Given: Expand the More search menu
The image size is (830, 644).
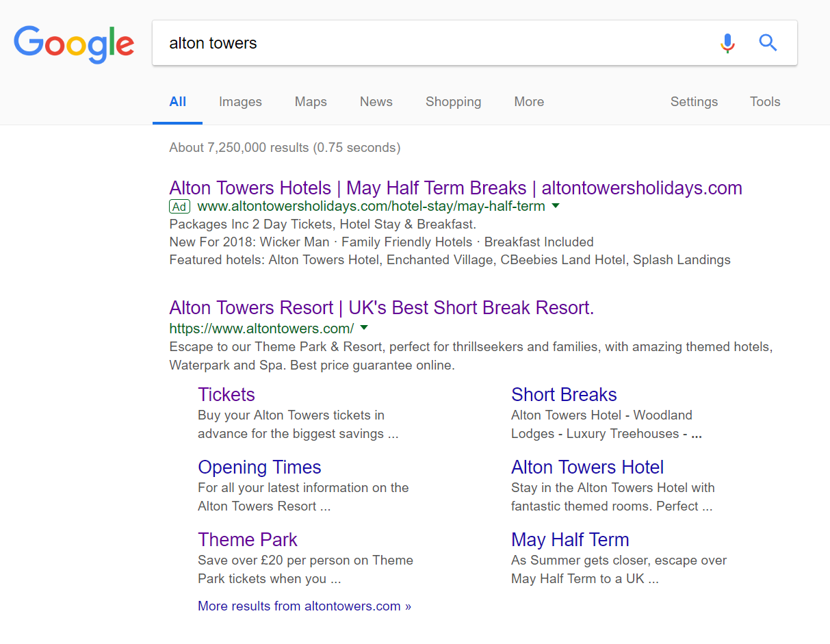Looking at the screenshot, I should 529,102.
